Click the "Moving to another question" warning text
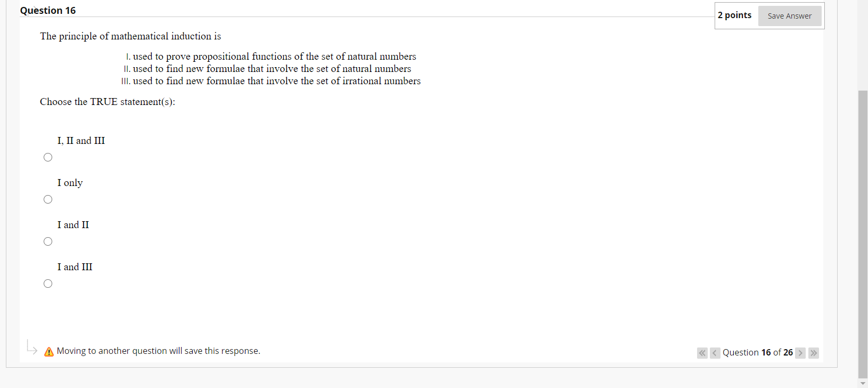 pyautogui.click(x=157, y=350)
